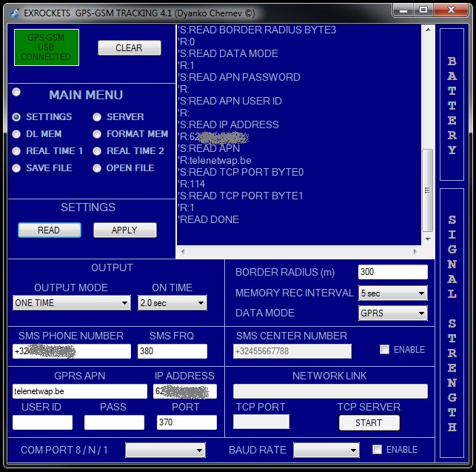Open the BAUD RATE dropdown
476x472 pixels.
[326, 450]
